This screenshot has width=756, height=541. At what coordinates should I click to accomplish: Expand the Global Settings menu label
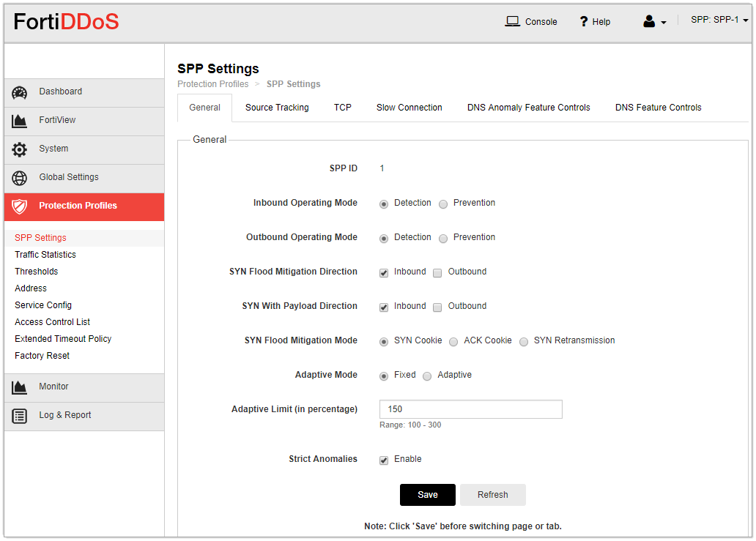click(x=68, y=177)
